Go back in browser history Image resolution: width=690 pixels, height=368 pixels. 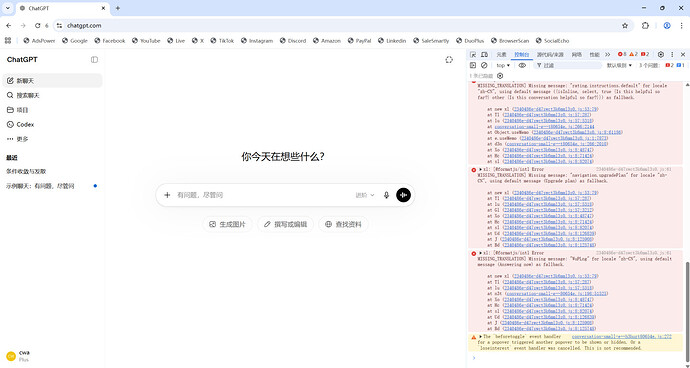pos(9,26)
